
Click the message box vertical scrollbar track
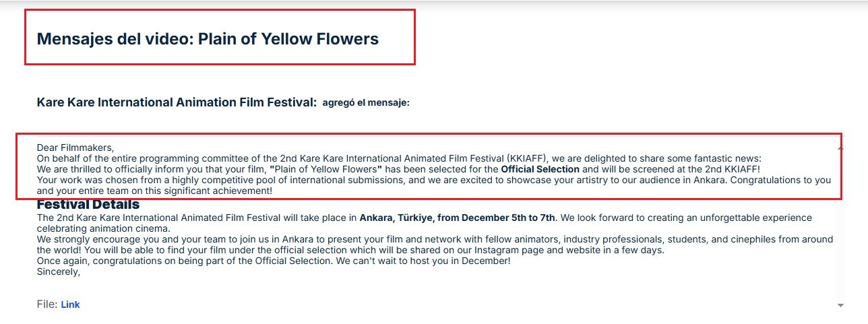coord(840,229)
